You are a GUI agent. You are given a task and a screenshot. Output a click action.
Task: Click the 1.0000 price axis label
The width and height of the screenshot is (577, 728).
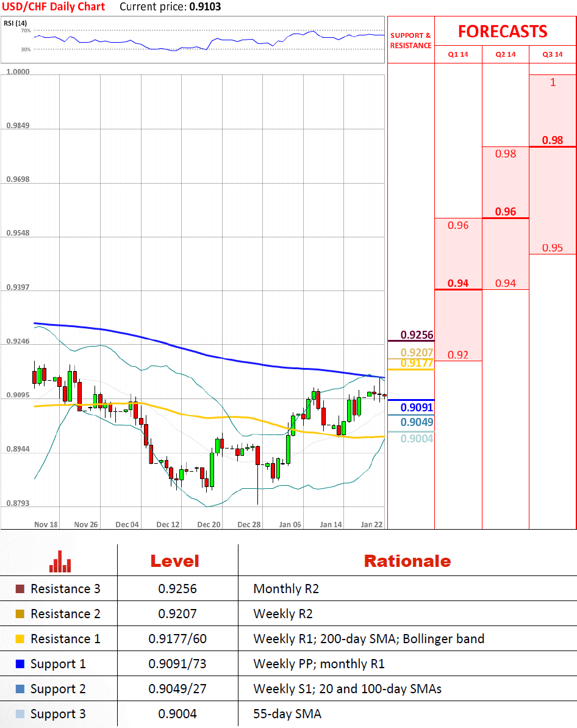pos(18,71)
